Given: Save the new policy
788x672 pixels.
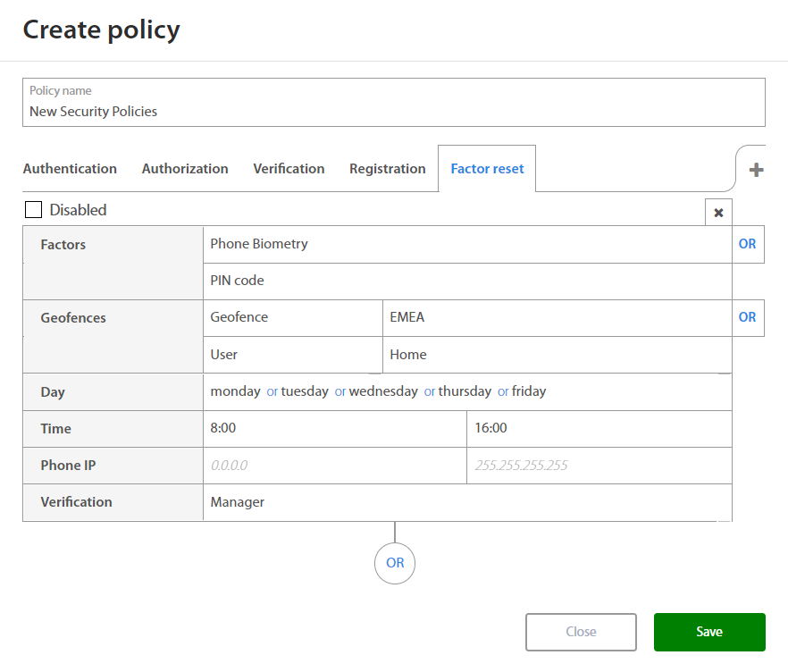Looking at the screenshot, I should [708, 632].
